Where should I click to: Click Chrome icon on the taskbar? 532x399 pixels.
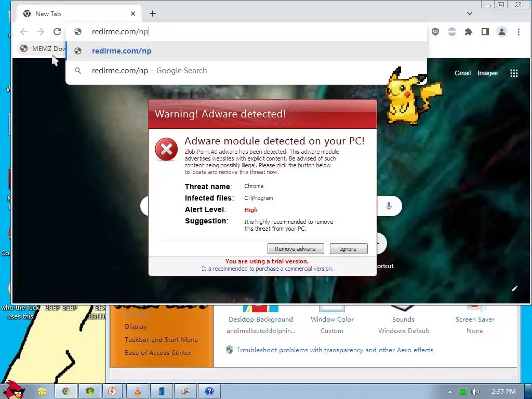tap(66, 392)
